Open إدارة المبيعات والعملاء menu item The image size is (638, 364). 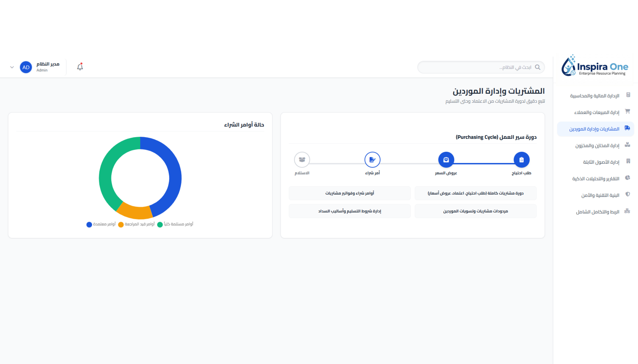coord(595,112)
